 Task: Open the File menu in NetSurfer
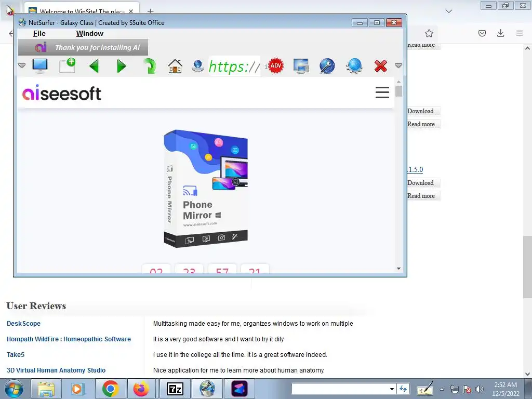(x=39, y=33)
